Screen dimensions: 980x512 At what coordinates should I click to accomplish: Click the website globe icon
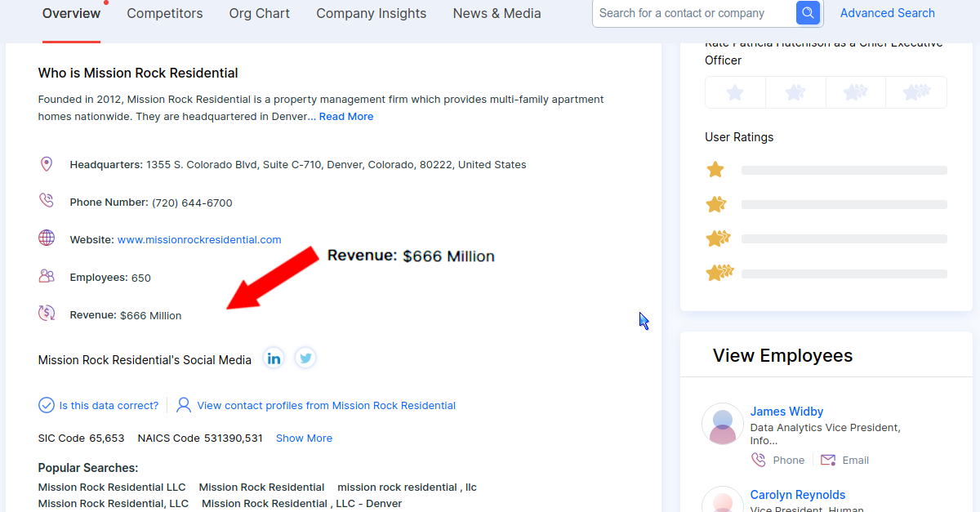pos(47,238)
